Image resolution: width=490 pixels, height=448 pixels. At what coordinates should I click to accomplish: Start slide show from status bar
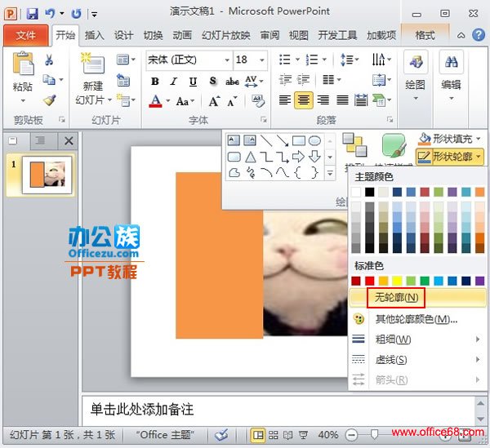pyautogui.click(x=303, y=435)
